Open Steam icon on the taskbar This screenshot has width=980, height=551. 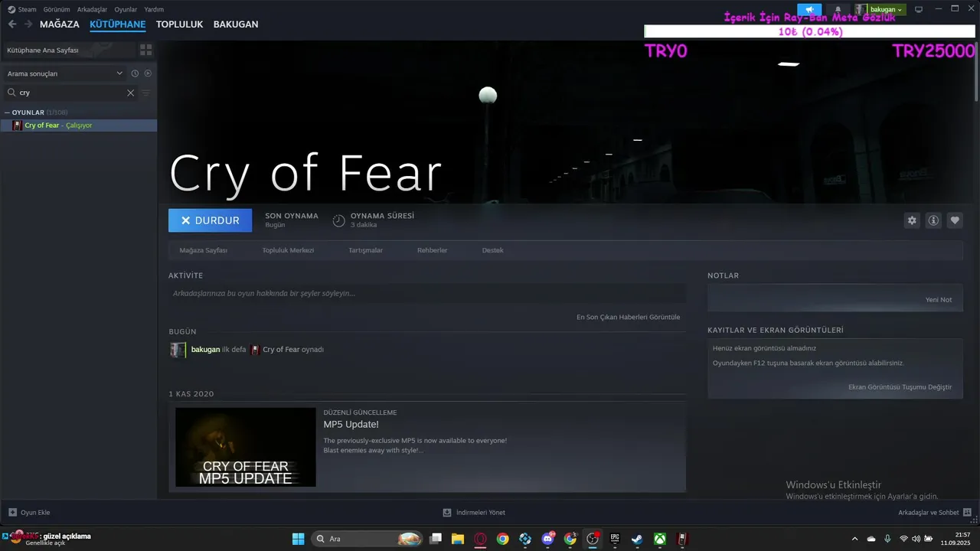point(637,539)
